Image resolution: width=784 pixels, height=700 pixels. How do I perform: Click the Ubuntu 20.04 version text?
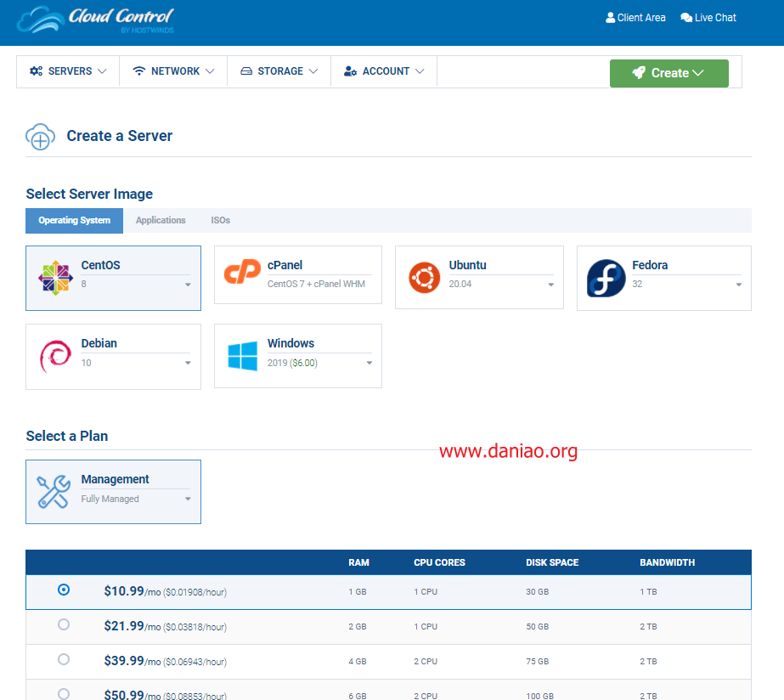coord(460,284)
